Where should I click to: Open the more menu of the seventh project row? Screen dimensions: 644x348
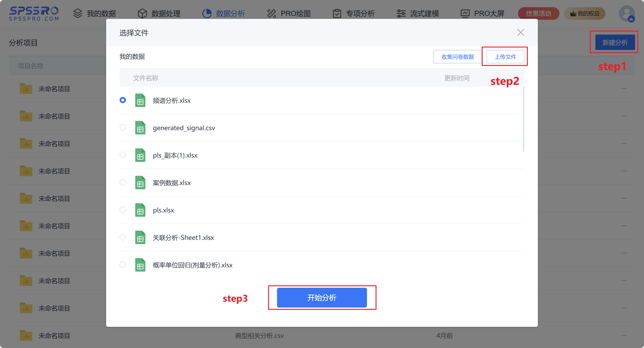[624, 253]
